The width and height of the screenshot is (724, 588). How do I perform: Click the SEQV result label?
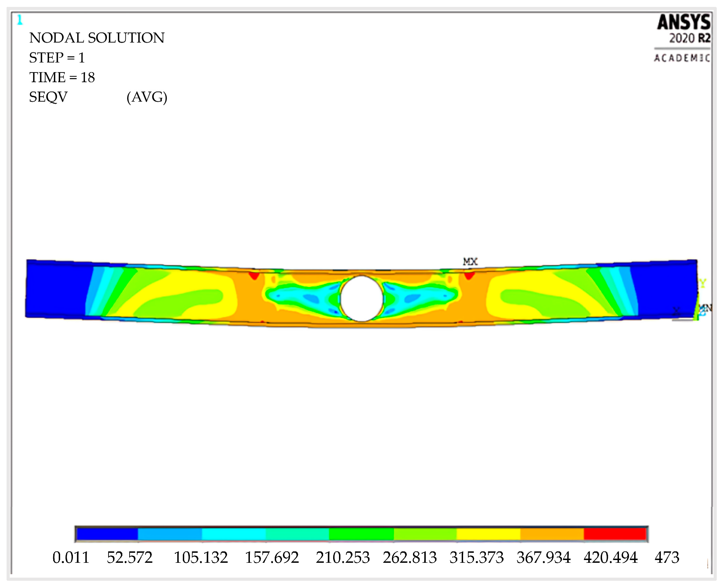[48, 97]
